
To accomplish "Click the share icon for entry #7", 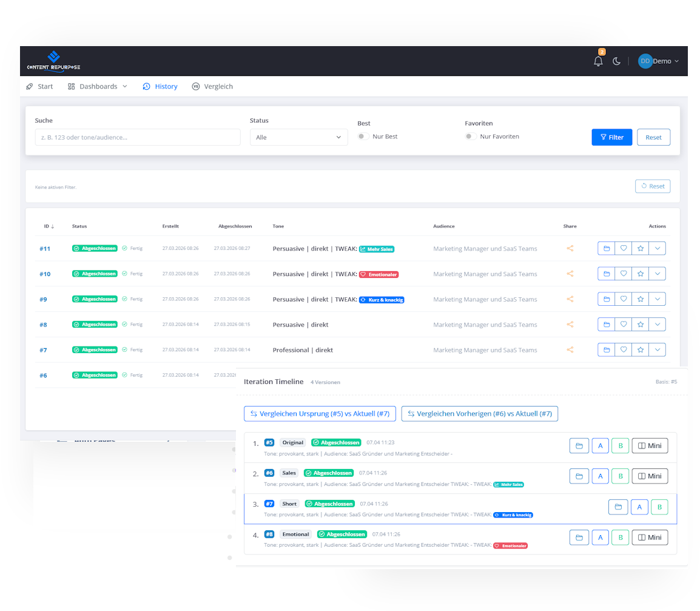I will click(x=570, y=349).
